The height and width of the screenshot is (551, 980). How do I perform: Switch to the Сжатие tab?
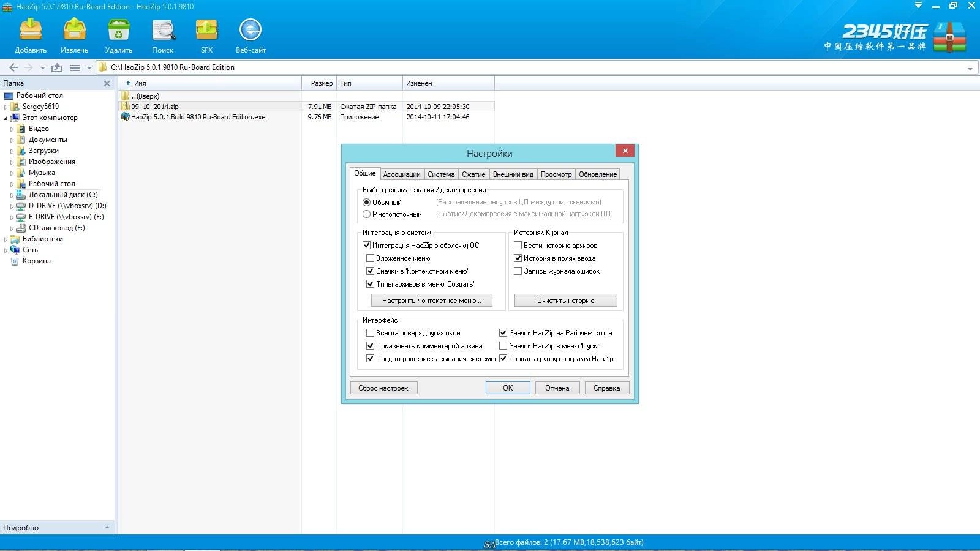(x=473, y=174)
